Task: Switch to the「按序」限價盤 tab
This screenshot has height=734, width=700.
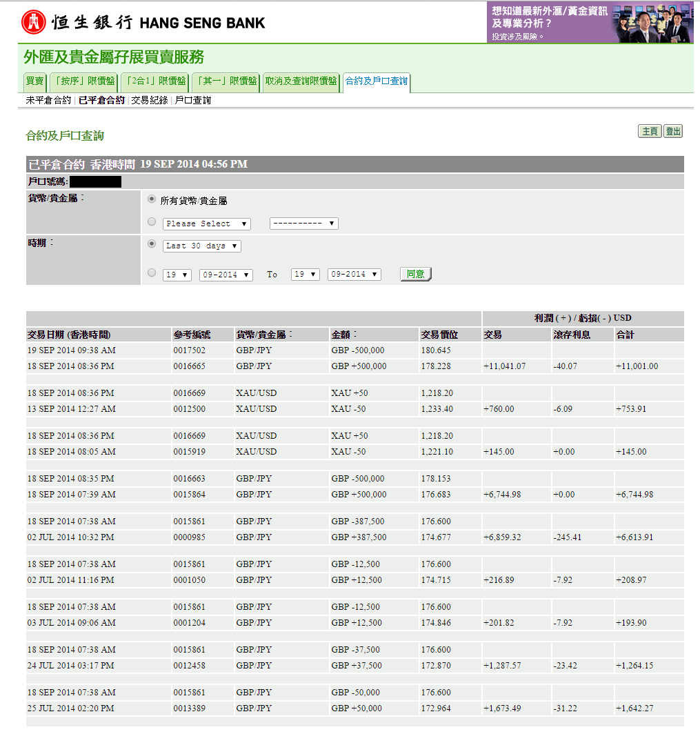Action: pyautogui.click(x=83, y=81)
